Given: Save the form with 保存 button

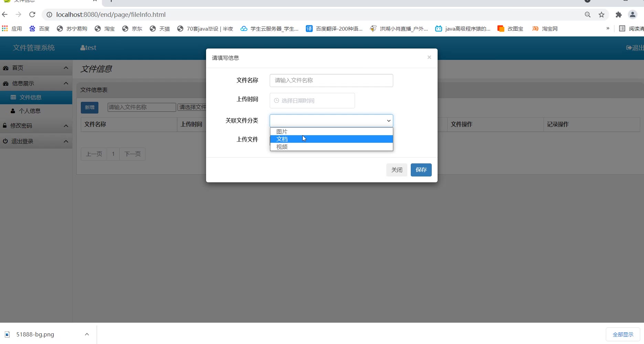Looking at the screenshot, I should click(421, 170).
